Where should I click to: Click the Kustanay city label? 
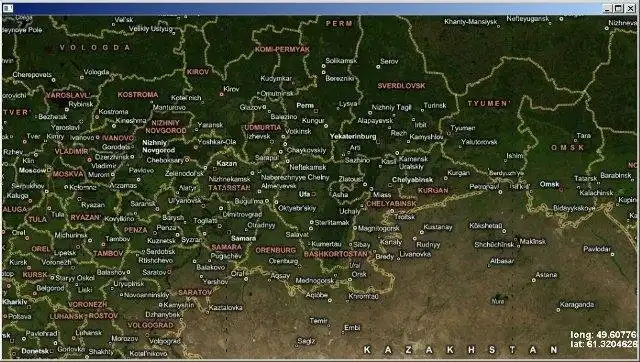point(438,227)
